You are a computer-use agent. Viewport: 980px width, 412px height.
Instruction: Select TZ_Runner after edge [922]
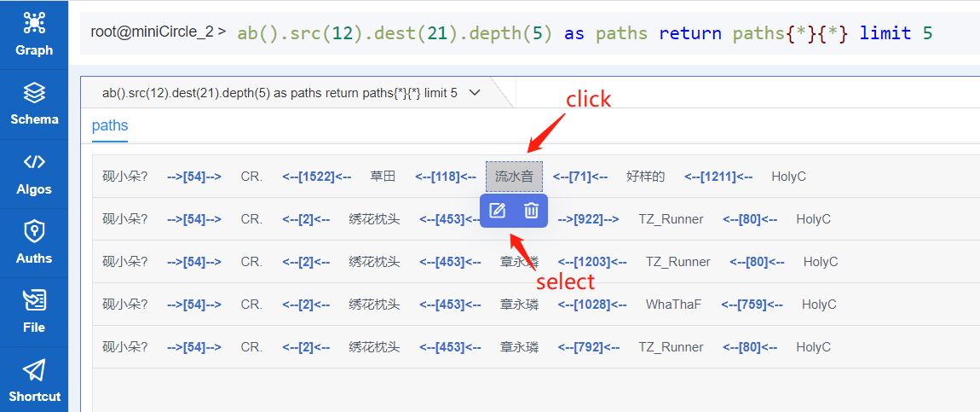pyautogui.click(x=671, y=219)
